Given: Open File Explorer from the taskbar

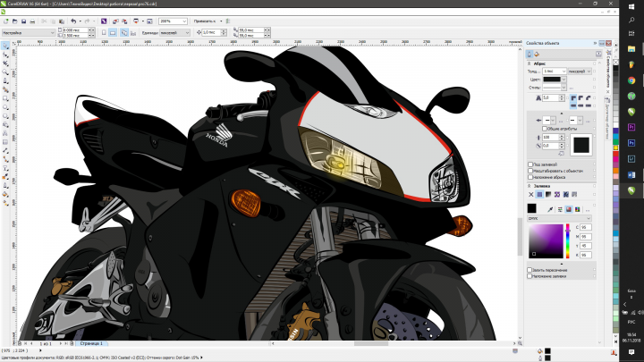Looking at the screenshot, I should (x=631, y=49).
